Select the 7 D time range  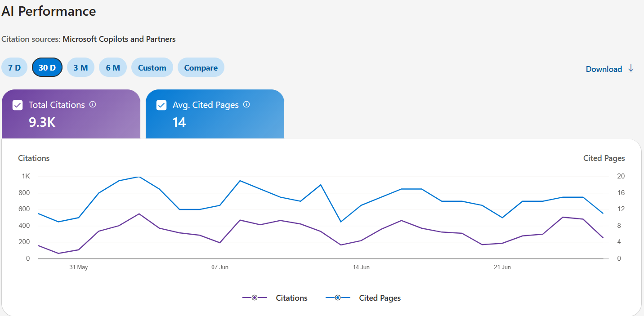click(x=14, y=67)
